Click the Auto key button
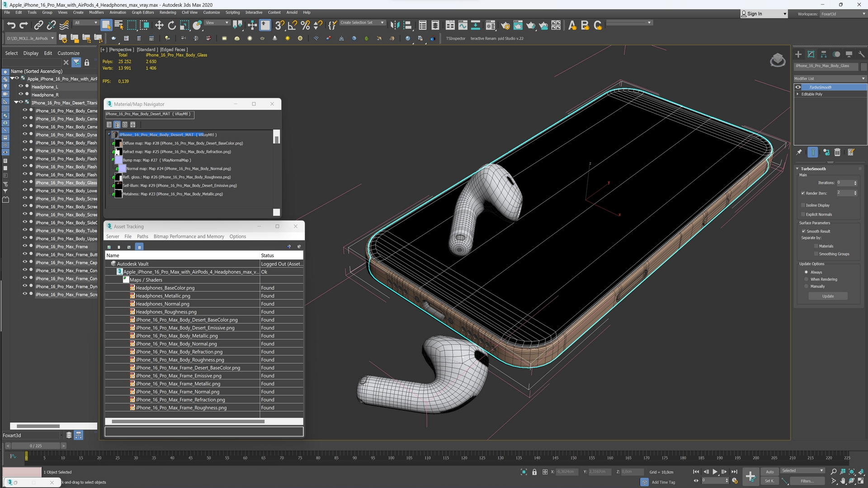The image size is (868, 488). click(x=769, y=472)
